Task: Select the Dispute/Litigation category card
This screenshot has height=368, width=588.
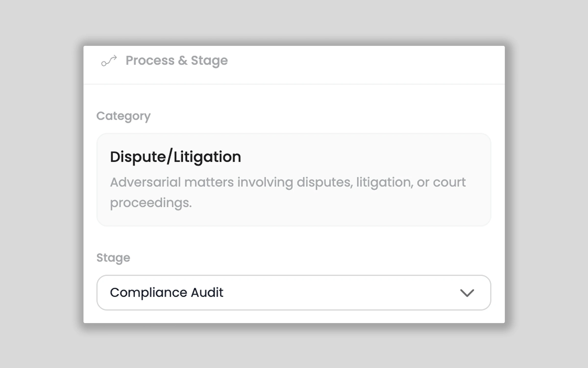Action: pos(294,180)
